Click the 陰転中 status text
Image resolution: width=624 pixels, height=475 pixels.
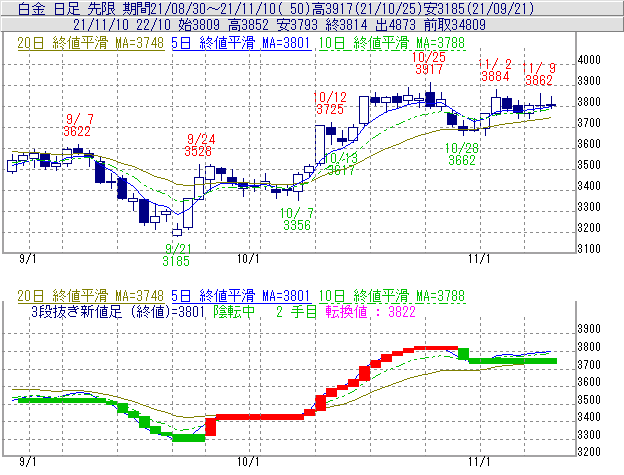tap(234, 311)
